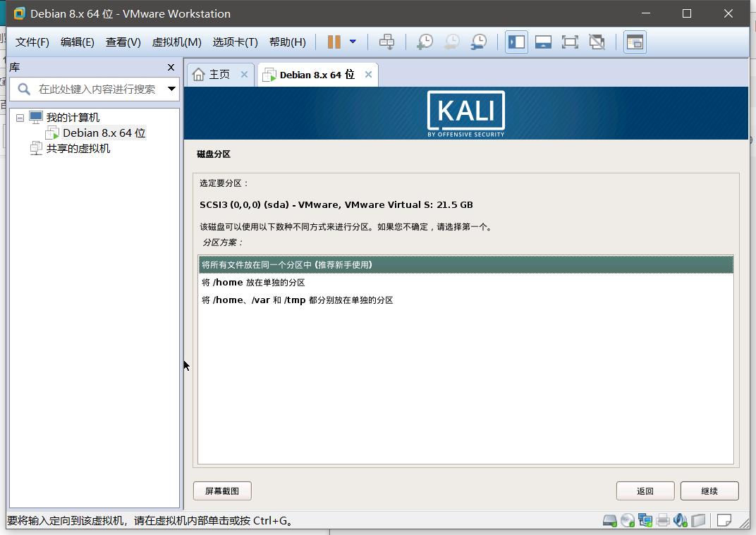The width and height of the screenshot is (756, 535).
Task: Click the Revert to snapshot icon
Action: [x=452, y=42]
